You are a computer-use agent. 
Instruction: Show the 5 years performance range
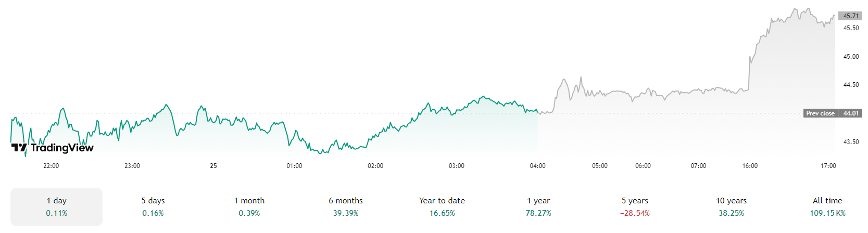click(635, 206)
